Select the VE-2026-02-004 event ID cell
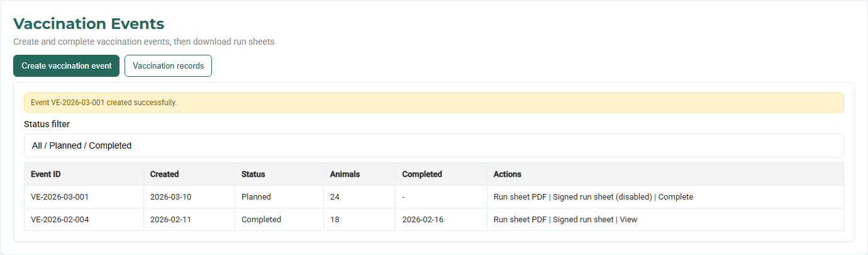The image size is (868, 255). [60, 220]
